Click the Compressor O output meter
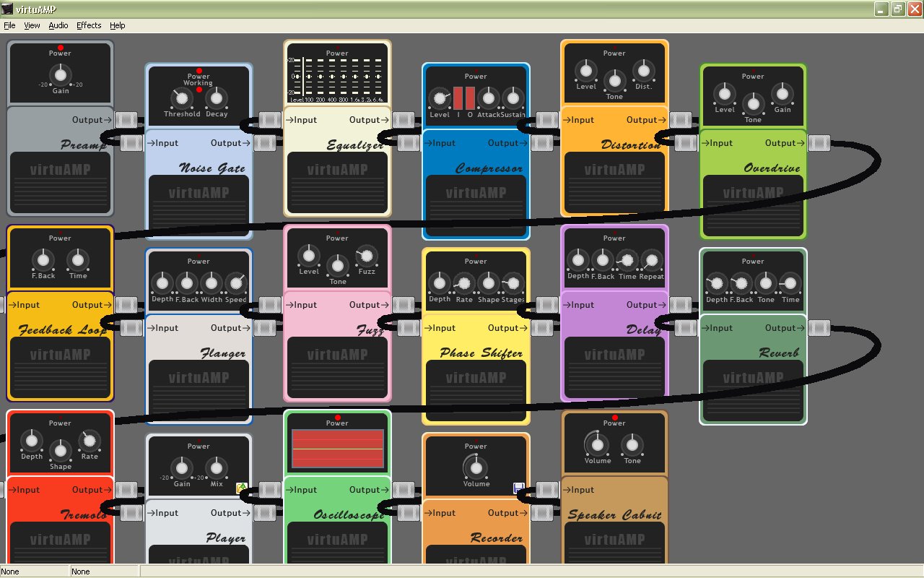The width and height of the screenshot is (924, 578). (469, 98)
